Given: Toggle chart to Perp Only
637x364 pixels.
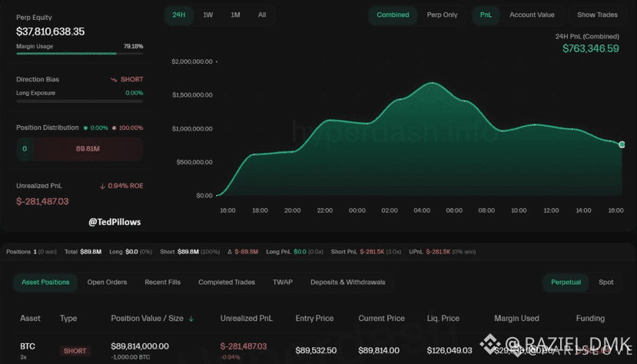Looking at the screenshot, I should [x=442, y=15].
